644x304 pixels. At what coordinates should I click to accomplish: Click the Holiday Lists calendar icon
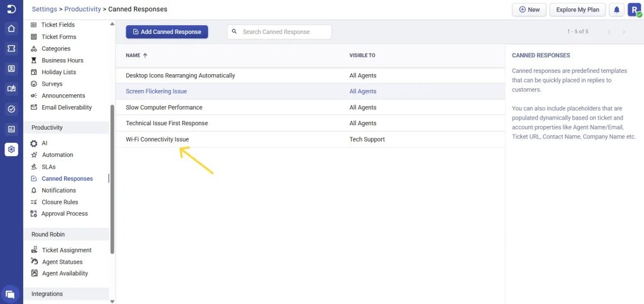(x=34, y=72)
